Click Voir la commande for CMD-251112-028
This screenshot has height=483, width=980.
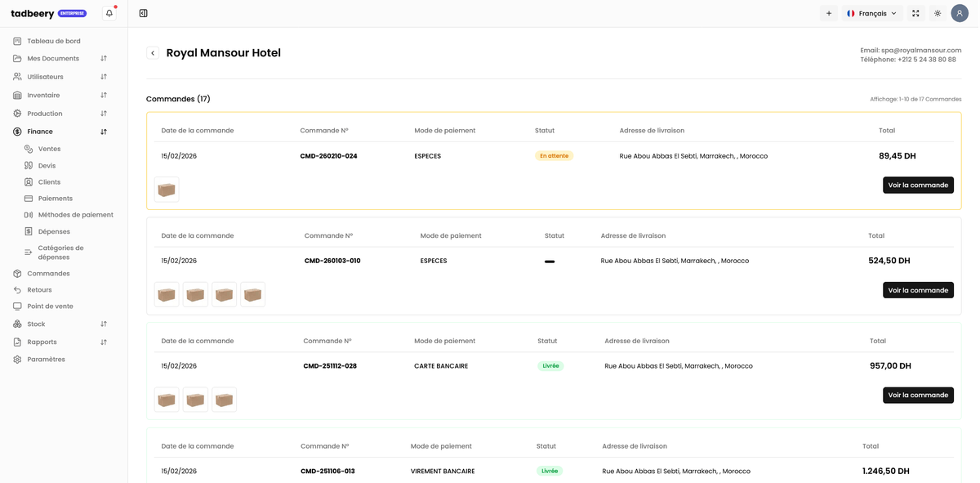tap(918, 396)
